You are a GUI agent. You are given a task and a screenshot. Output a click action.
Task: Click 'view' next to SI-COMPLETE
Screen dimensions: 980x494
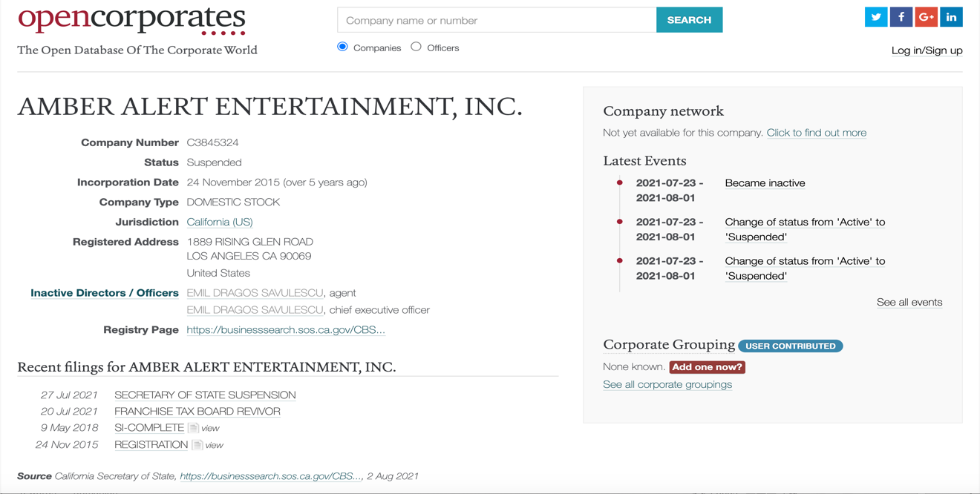210,428
